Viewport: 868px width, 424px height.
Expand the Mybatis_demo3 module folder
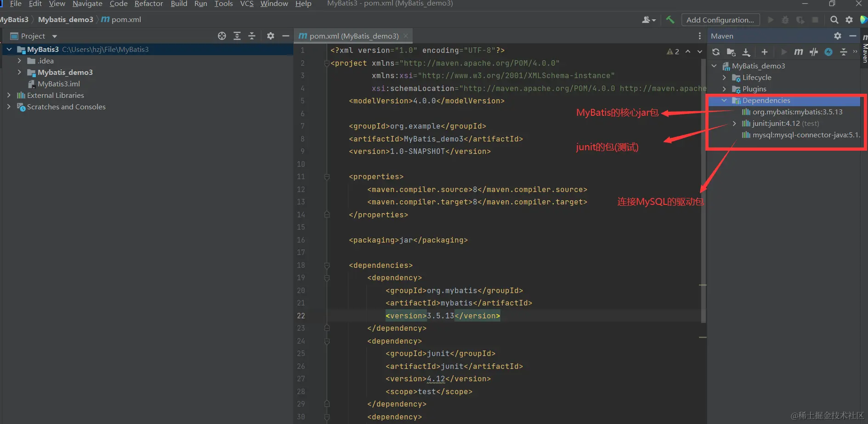pyautogui.click(x=19, y=72)
